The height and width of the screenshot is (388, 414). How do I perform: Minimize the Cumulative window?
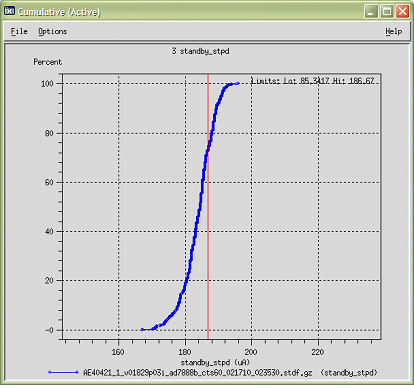coord(371,12)
